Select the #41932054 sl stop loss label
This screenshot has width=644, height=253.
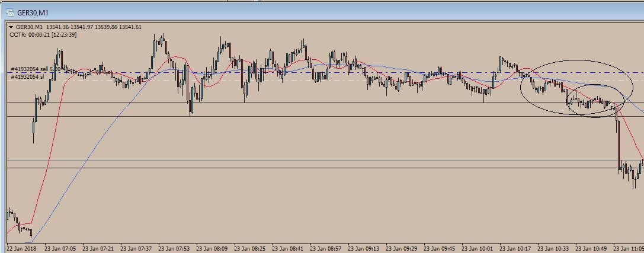click(27, 76)
